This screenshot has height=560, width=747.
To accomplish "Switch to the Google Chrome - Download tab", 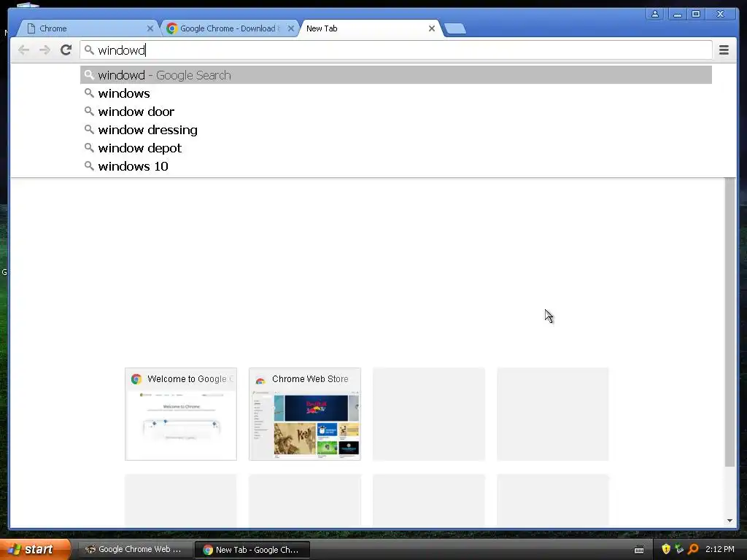I will (228, 28).
